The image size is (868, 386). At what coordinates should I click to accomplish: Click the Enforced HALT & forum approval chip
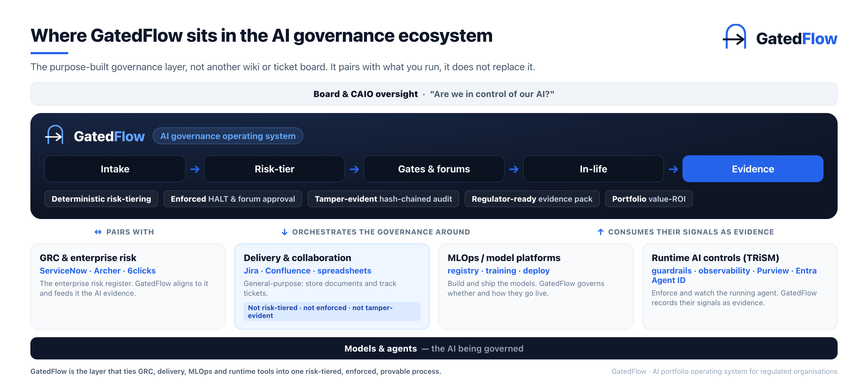pyautogui.click(x=233, y=199)
